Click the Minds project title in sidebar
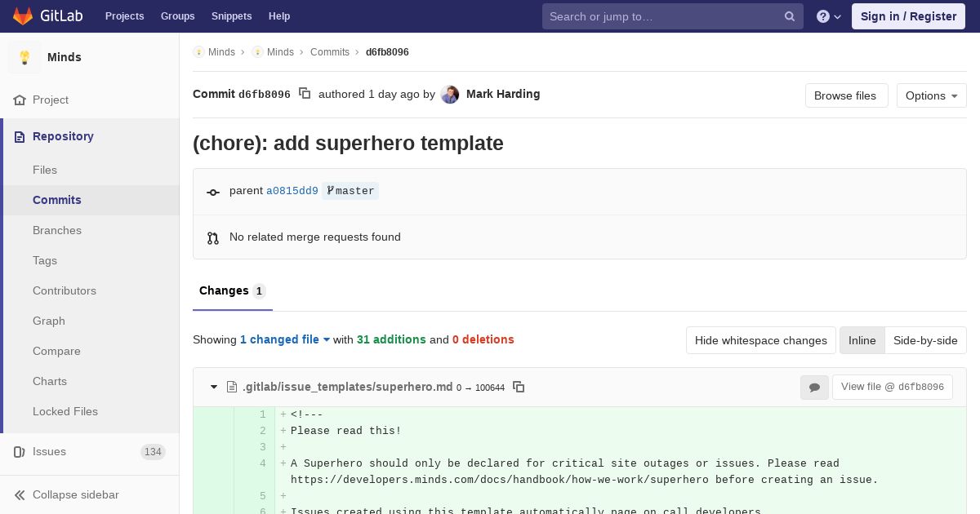 click(x=65, y=57)
